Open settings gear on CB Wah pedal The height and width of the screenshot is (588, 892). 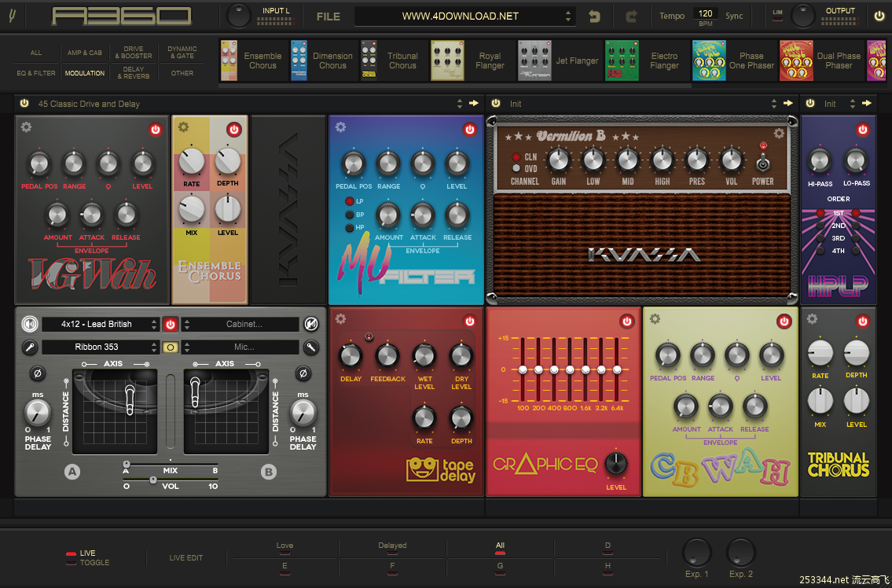pos(655,318)
